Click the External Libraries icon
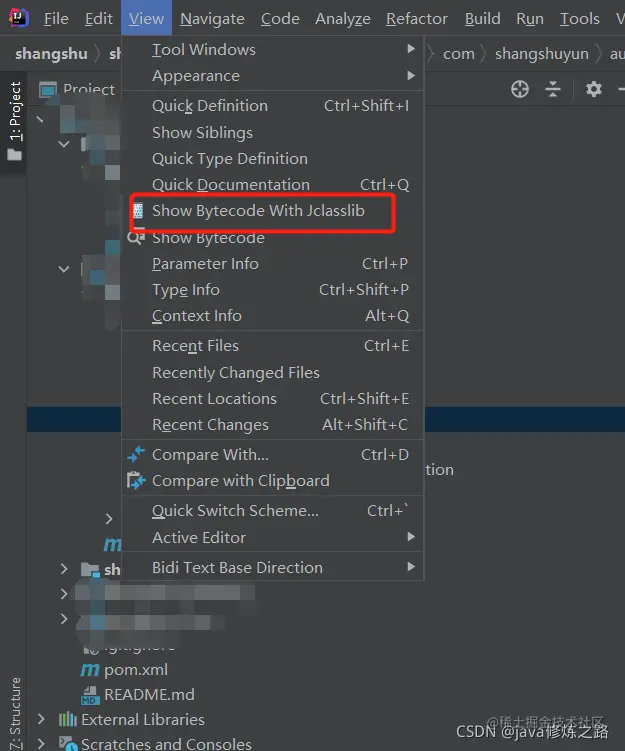Viewport: 625px width, 751px height. 68,719
